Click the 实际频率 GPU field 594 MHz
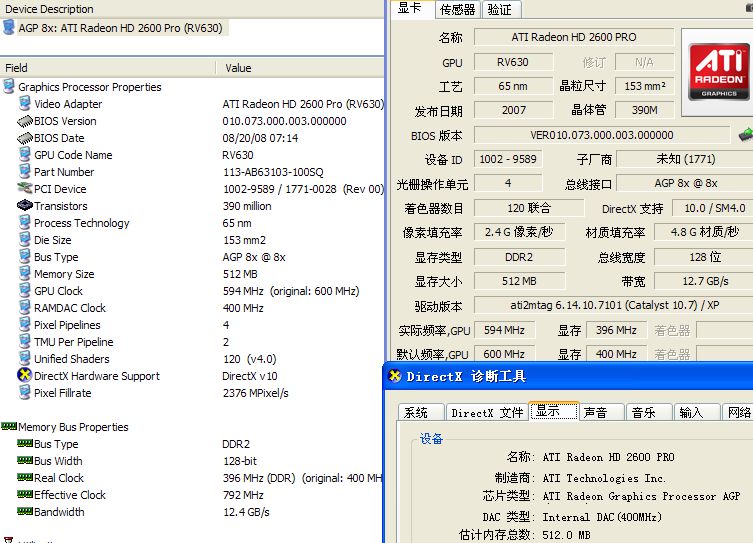Screen dimensions: 753x543 pyautogui.click(x=504, y=330)
